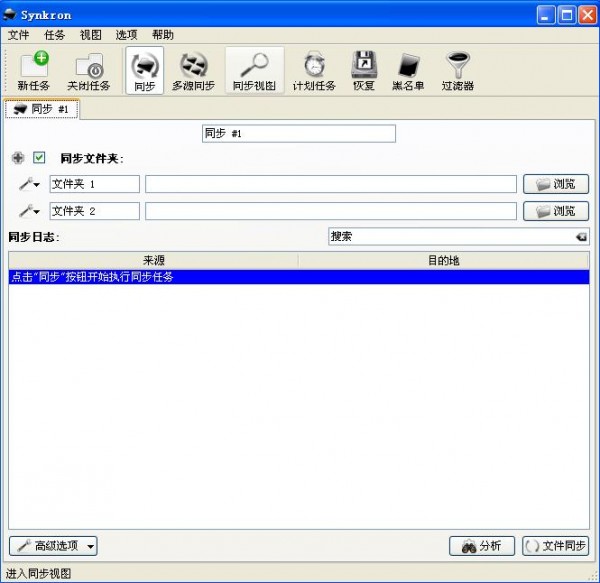Image resolution: width=600 pixels, height=583 pixels.
Task: Switch to the 同步 #1 tab
Action: pyautogui.click(x=42, y=109)
